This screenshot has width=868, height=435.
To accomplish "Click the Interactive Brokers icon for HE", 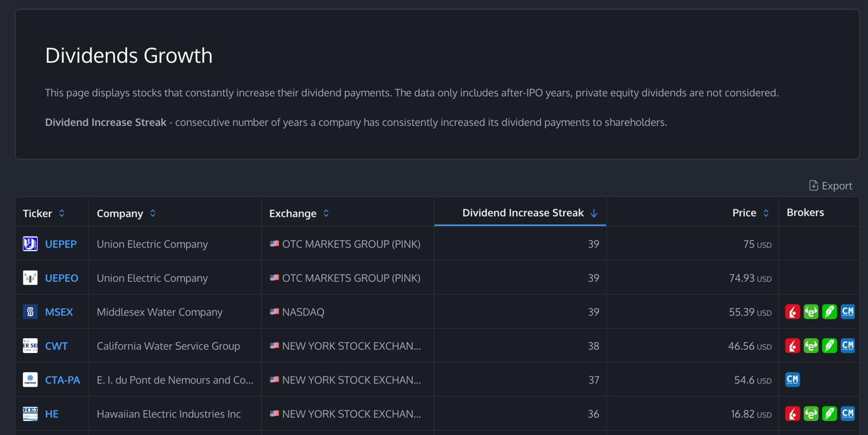I will pyautogui.click(x=792, y=414).
